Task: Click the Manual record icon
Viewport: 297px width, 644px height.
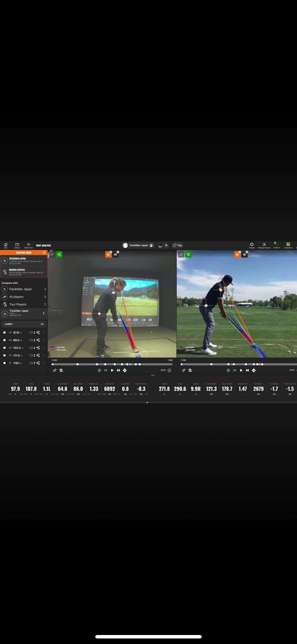Action: (x=264, y=245)
